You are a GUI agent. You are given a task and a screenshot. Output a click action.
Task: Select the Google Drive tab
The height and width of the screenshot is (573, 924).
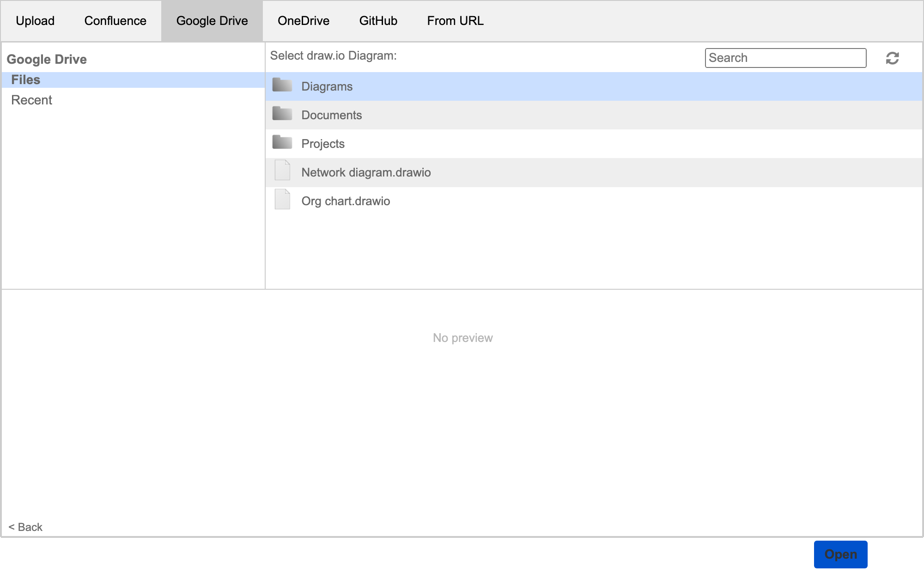(x=212, y=21)
